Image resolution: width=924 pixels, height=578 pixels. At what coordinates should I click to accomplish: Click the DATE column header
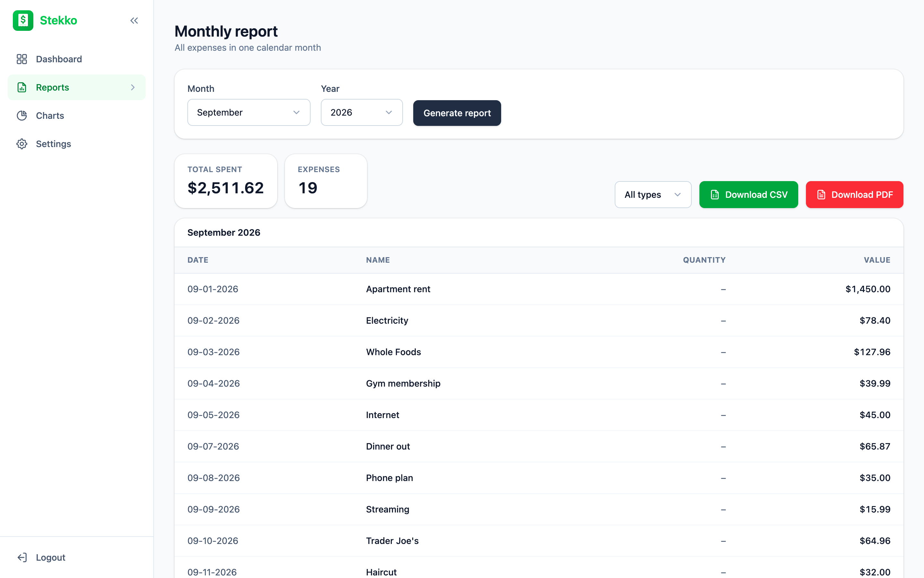(198, 260)
